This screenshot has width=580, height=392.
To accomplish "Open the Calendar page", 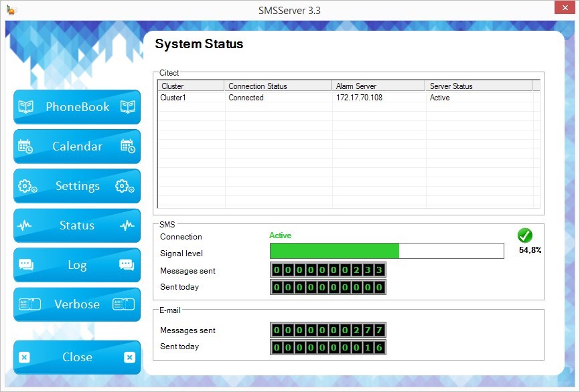I will pyautogui.click(x=77, y=146).
